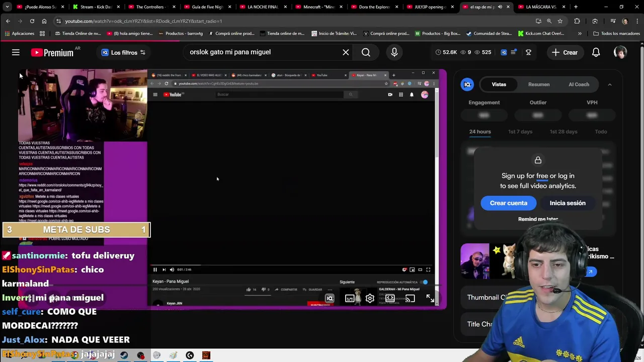Expand the overflow bookmarks chevron
This screenshot has width=644, height=362.
click(580, 34)
